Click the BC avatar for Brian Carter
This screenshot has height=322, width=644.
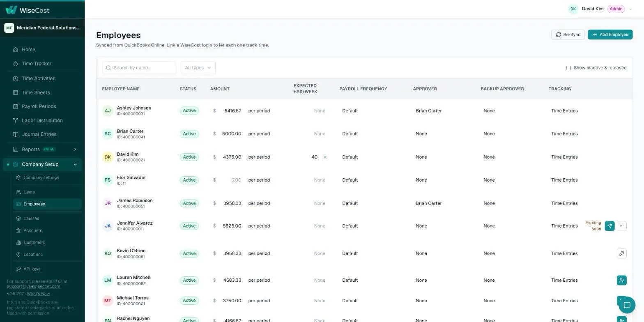108,134
